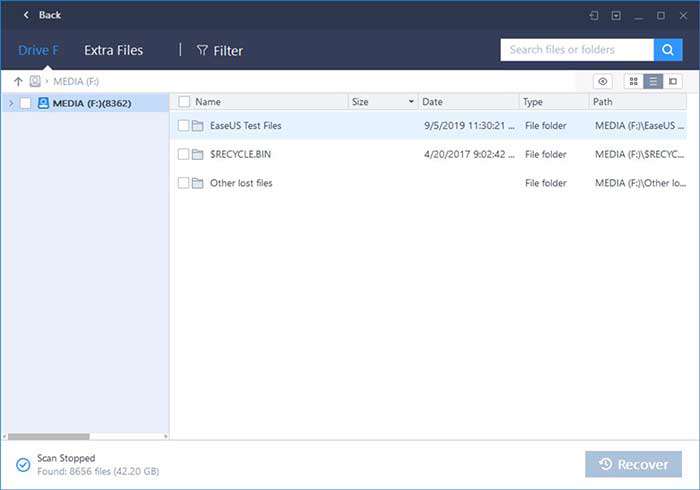Viewport: 700px width, 490px height.
Task: Click date 9/5/2019 11:30:21 cell
Action: [x=469, y=126]
